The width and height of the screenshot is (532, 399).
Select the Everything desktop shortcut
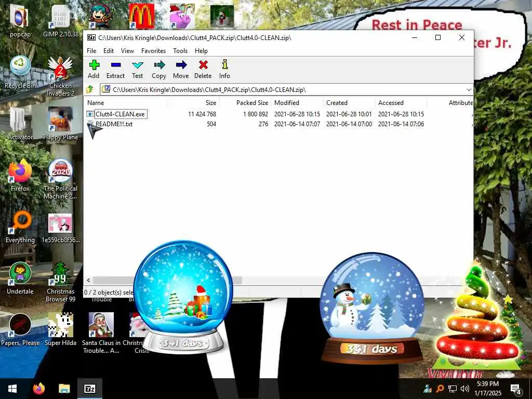[20, 227]
